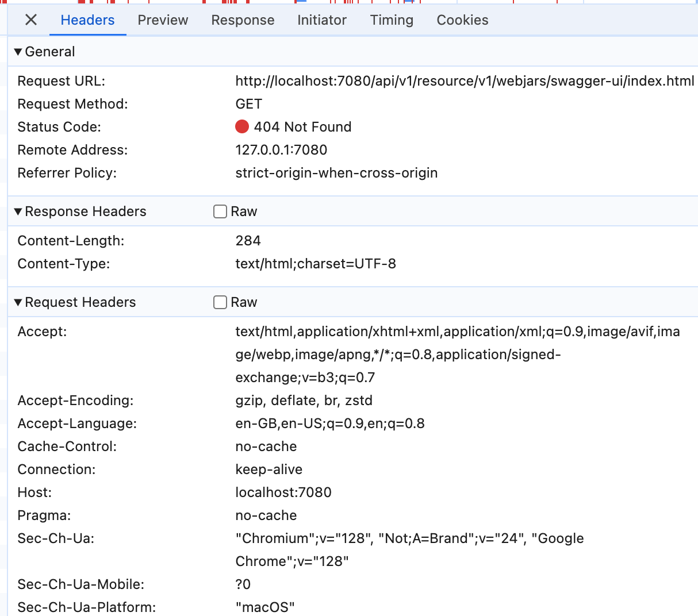This screenshot has height=616, width=698.
Task: Click the Content-Type header value
Action: [316, 263]
